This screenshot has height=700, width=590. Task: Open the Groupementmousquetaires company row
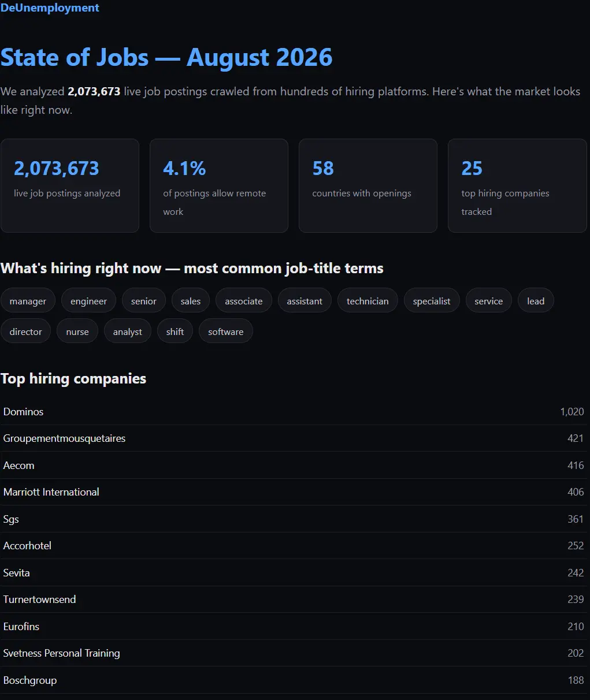[294, 438]
